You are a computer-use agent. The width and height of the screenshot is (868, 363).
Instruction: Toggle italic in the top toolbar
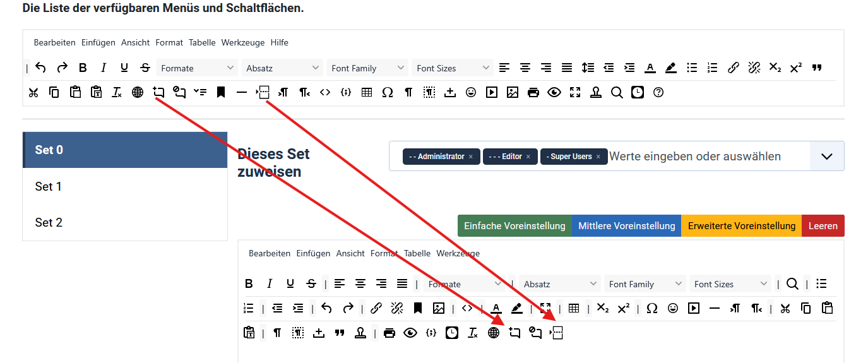(x=104, y=68)
